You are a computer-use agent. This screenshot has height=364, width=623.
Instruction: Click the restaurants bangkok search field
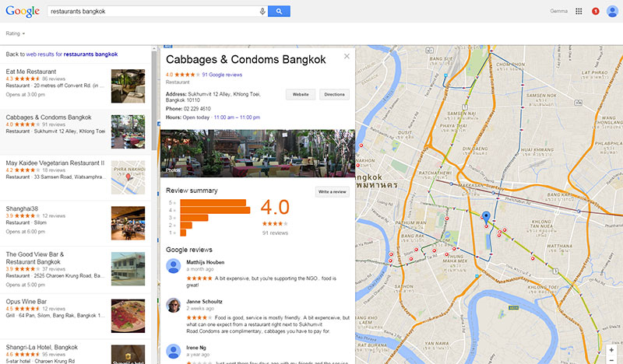[x=153, y=12]
